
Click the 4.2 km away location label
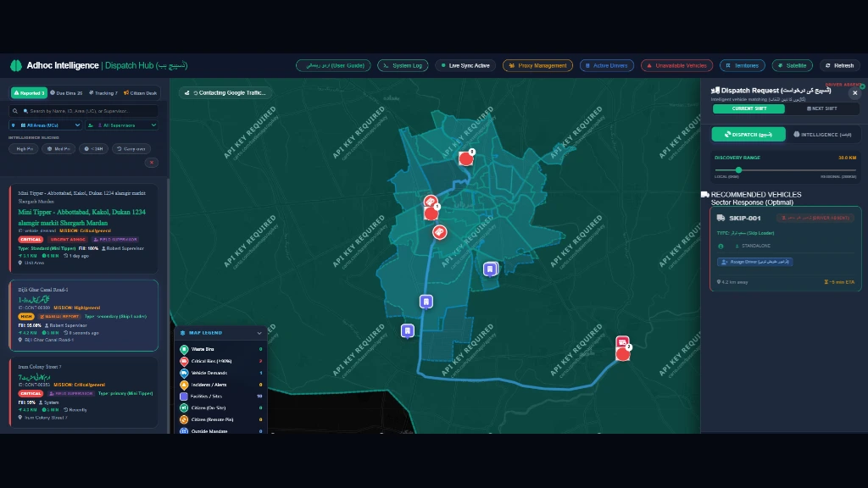pyautogui.click(x=732, y=282)
